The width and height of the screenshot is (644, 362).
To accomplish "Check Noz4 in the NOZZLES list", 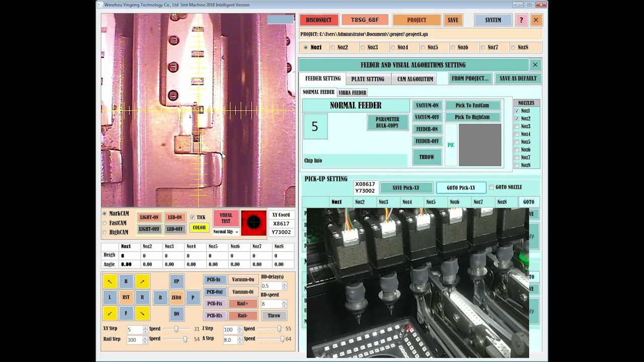I will [x=517, y=134].
